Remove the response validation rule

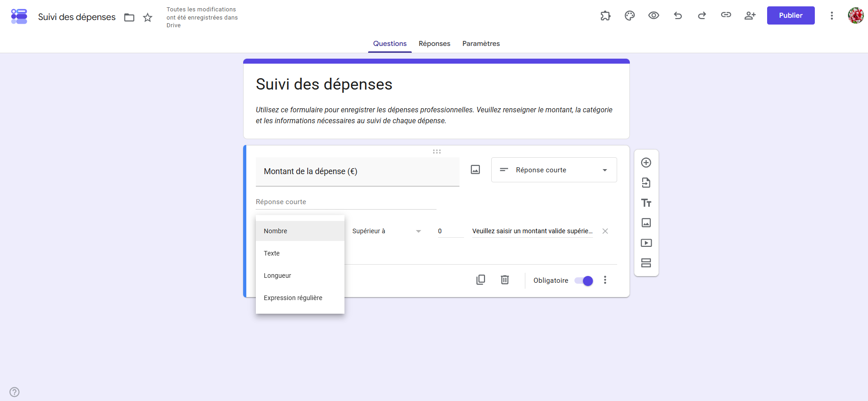(605, 231)
